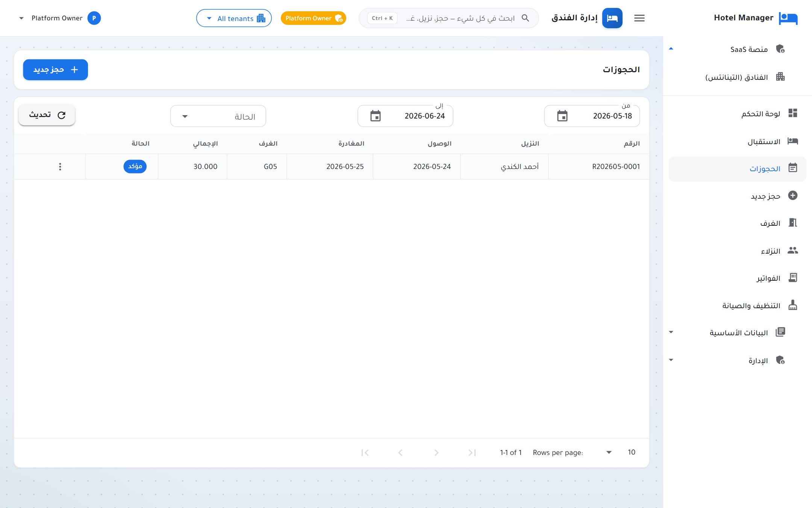Screen dimensions: 812x508
Task: Open لوحة التحكم from the sidebar
Action: tap(738, 114)
